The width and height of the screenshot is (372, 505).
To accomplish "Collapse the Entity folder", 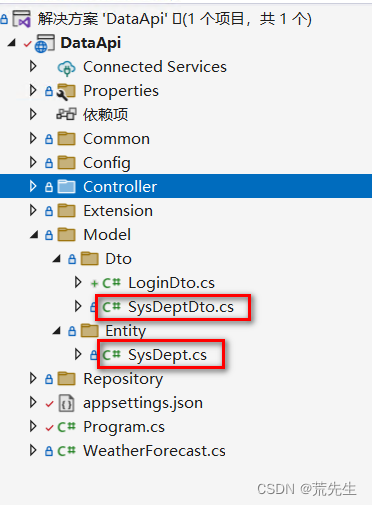I will coord(57,331).
